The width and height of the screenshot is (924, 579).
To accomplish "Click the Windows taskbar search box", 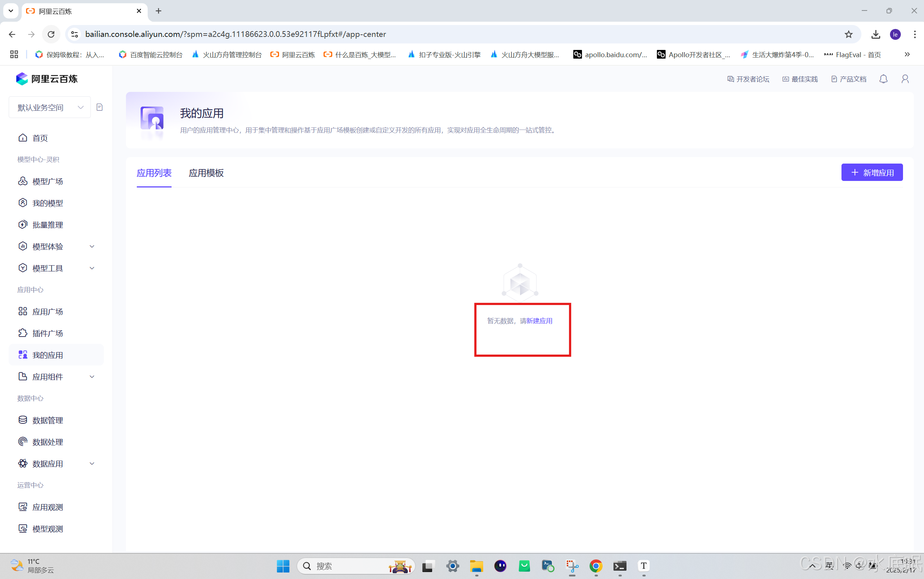I will [x=345, y=566].
